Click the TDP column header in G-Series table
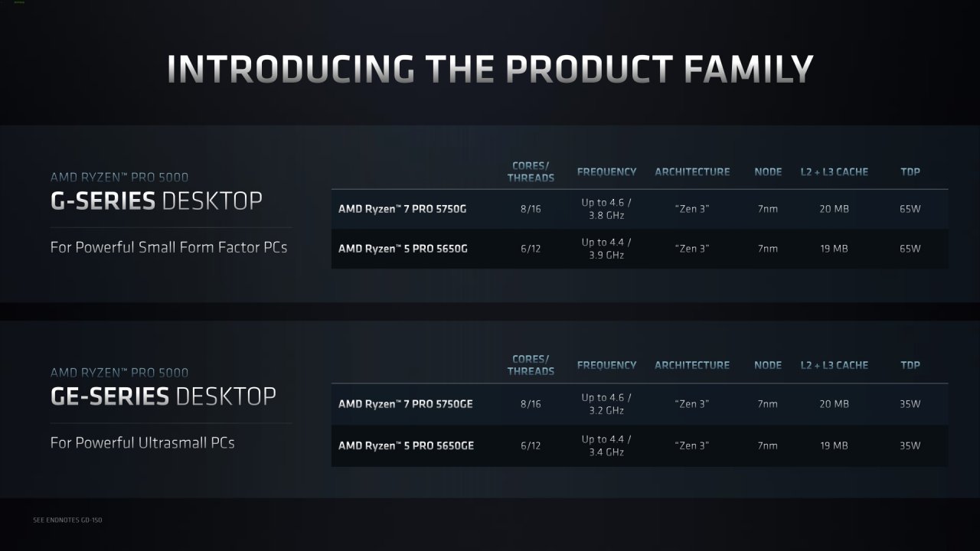 [x=910, y=171]
